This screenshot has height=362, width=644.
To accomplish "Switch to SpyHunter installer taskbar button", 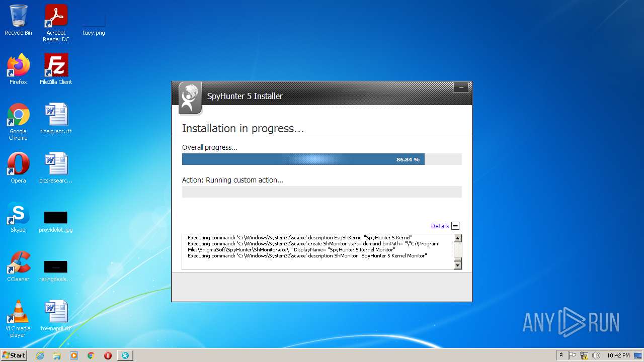I will click(125, 355).
